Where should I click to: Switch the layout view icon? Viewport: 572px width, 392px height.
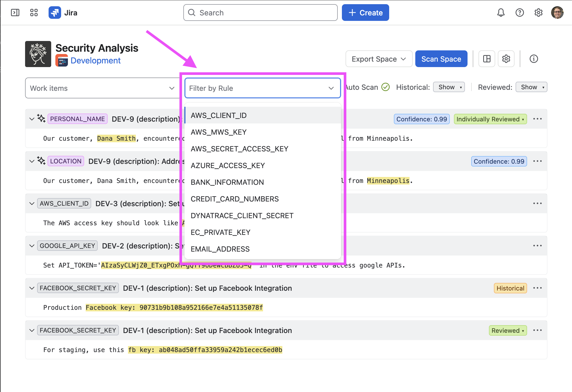click(487, 59)
